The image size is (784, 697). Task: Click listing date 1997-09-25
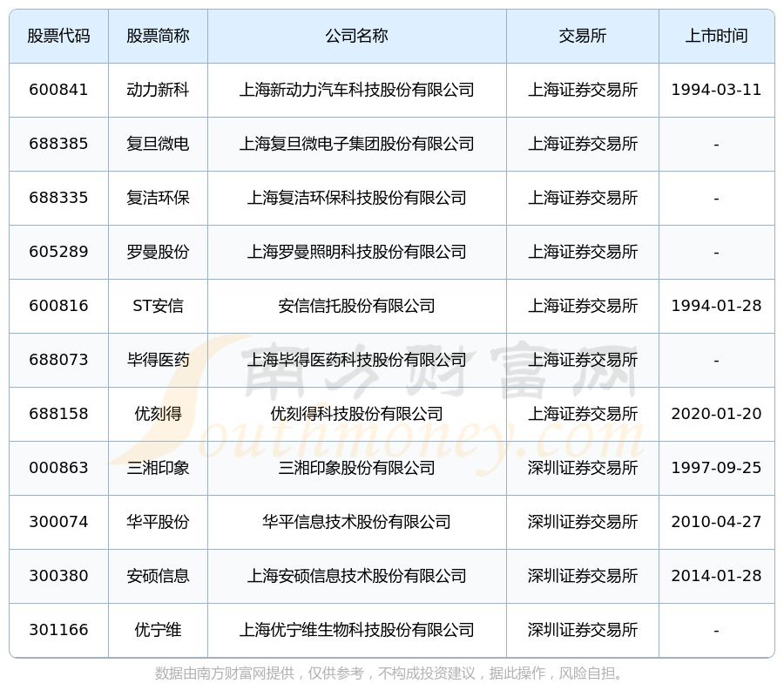pyautogui.click(x=717, y=468)
